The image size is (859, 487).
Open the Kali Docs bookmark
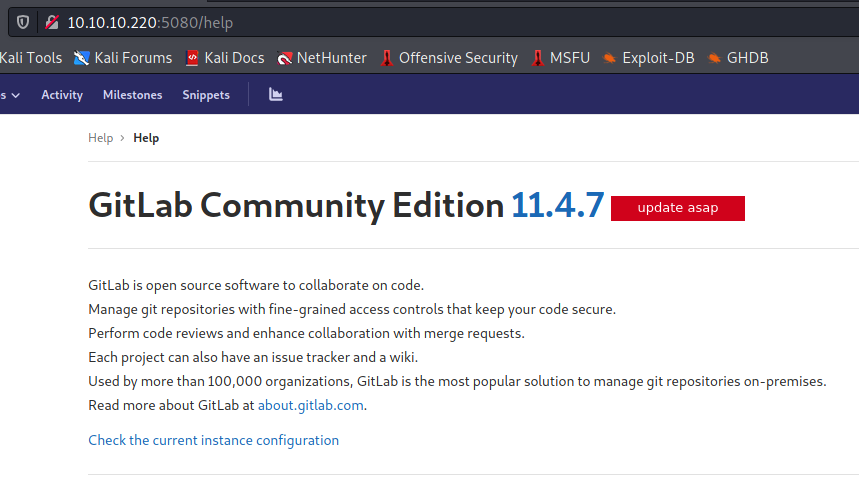point(225,58)
